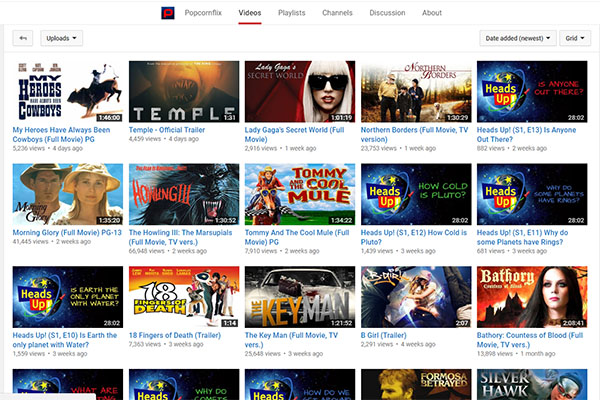Click the '41,445 views' text
600x400 pixels.
[30, 242]
